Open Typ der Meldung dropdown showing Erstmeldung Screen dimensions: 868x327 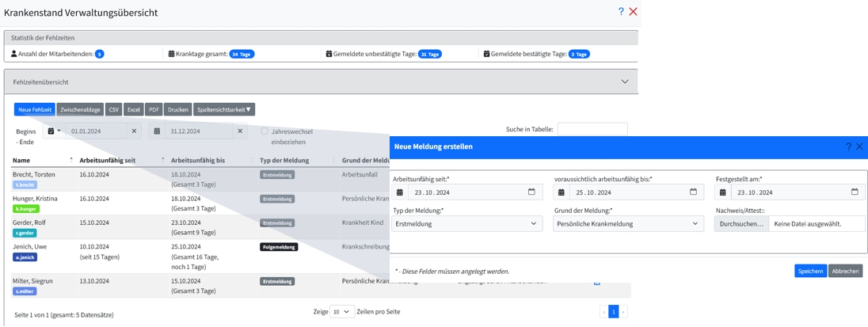click(467, 223)
